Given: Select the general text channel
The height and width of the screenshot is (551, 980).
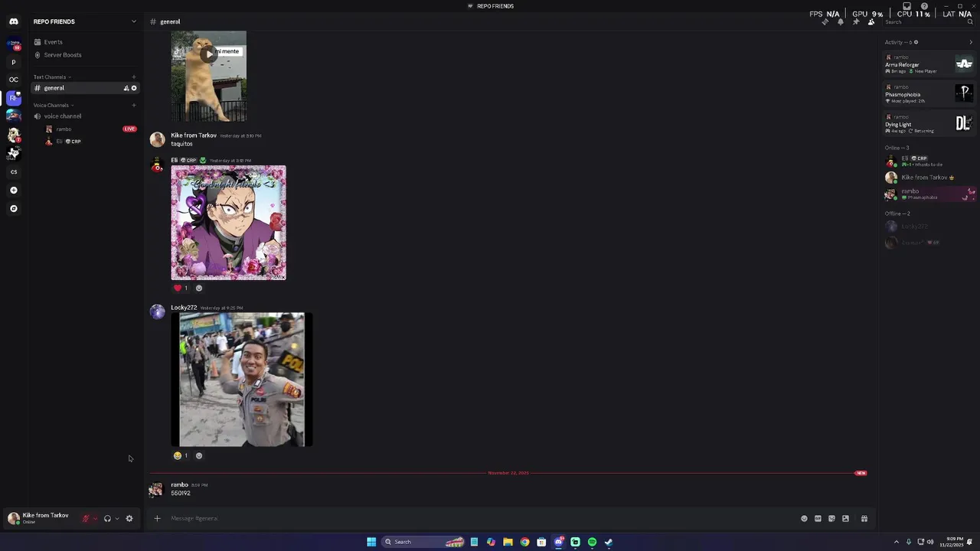Looking at the screenshot, I should tap(84, 88).
